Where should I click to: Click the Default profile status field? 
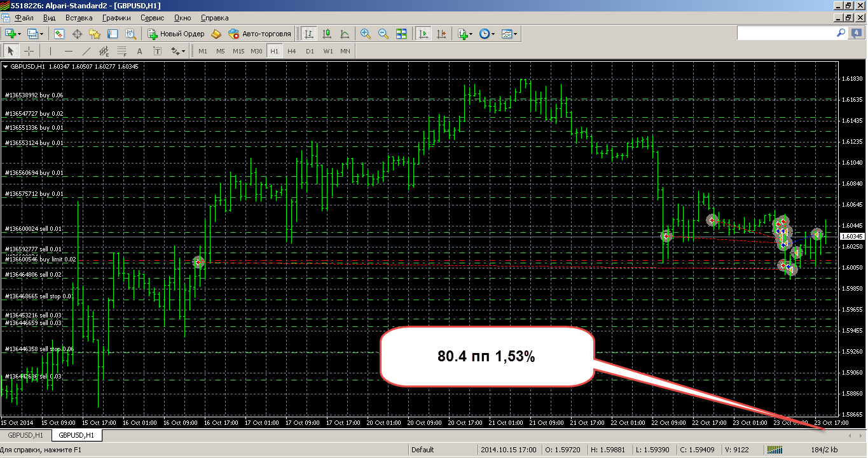(x=422, y=450)
